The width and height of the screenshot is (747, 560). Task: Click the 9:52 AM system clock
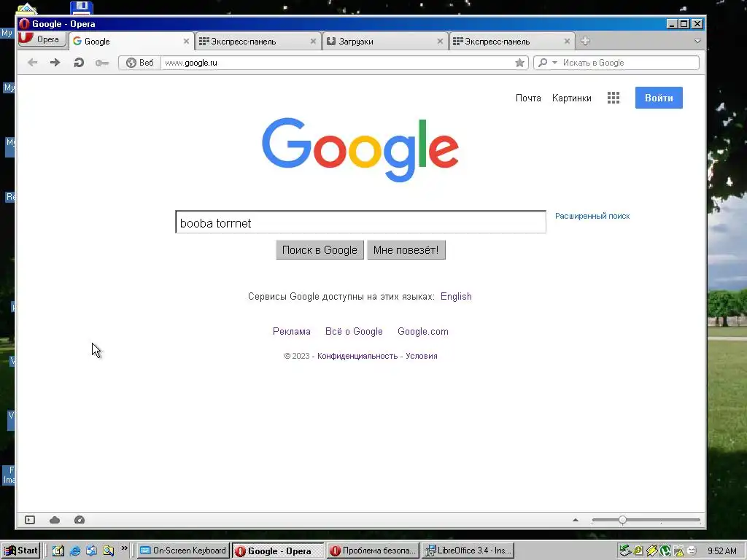click(722, 551)
